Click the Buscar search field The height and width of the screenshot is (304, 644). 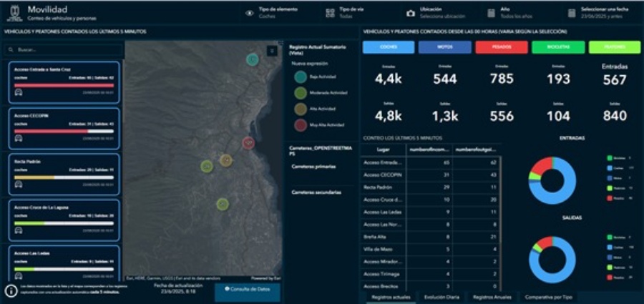64,50
